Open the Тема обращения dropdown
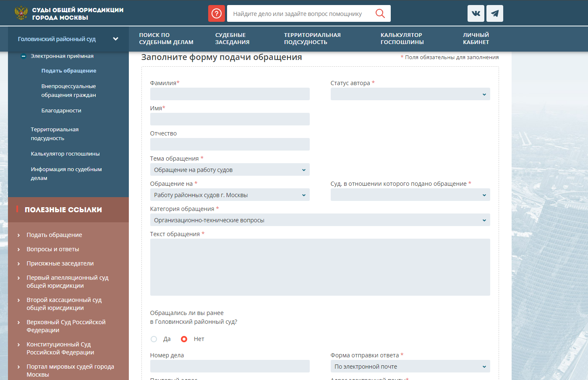 coord(230,170)
